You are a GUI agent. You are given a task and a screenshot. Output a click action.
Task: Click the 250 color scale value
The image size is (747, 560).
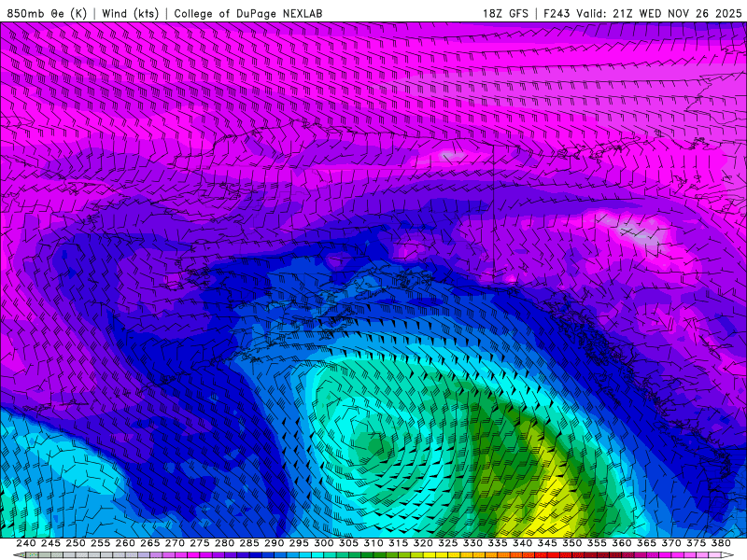[x=76, y=543]
